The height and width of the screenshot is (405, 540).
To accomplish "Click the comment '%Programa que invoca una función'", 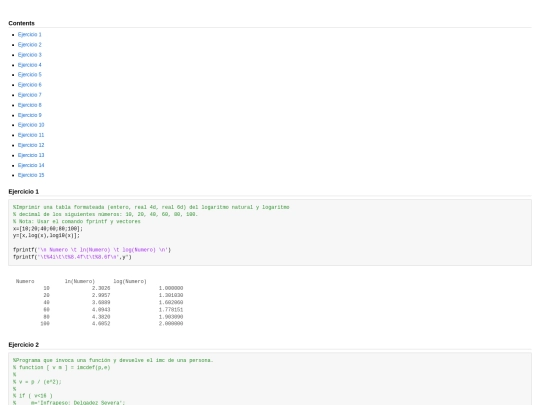I will tap(113, 360).
